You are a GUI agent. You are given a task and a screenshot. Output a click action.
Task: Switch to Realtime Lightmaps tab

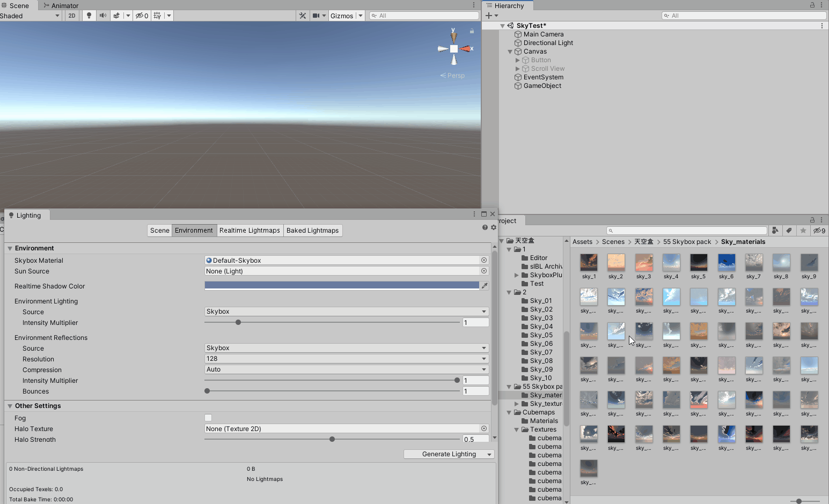(x=250, y=231)
